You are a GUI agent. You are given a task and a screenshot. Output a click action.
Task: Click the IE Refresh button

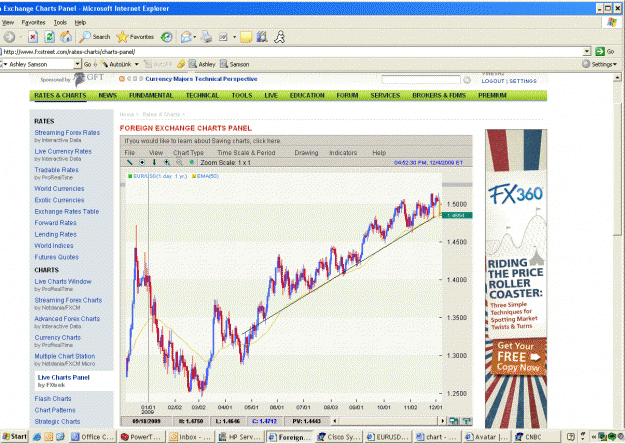(49, 37)
